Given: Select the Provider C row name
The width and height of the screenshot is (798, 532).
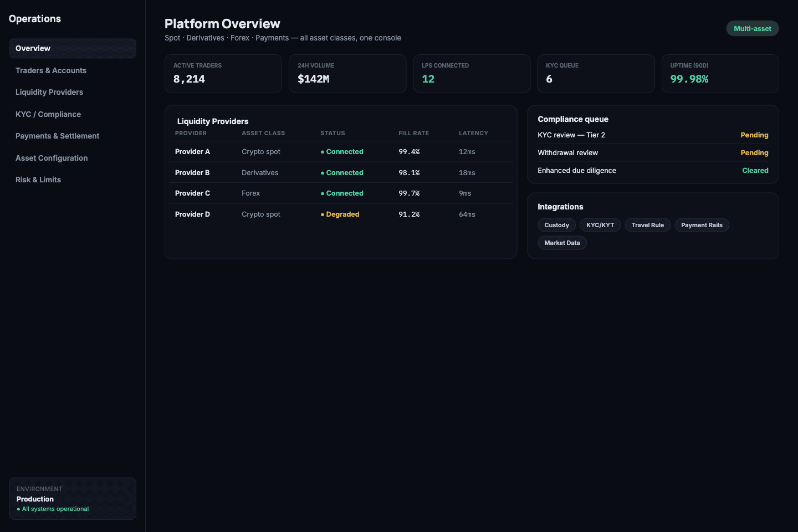Looking at the screenshot, I should 192,193.
